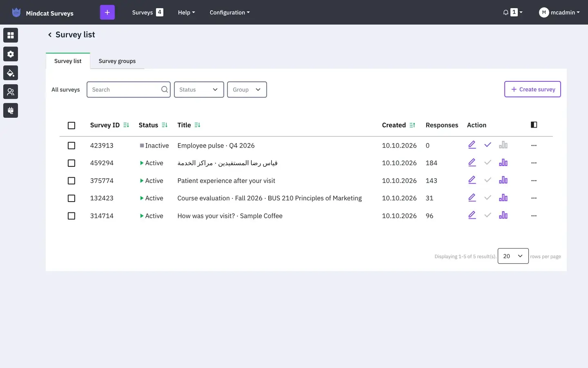Screen dimensions: 588x368
Task: Open themes paint bucket in sidebar
Action: 11,73
